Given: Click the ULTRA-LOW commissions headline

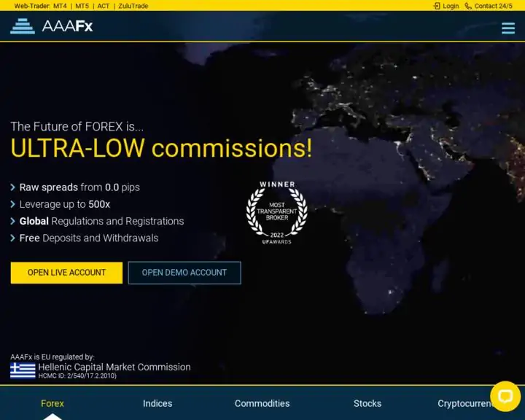Looking at the screenshot, I should [161, 148].
